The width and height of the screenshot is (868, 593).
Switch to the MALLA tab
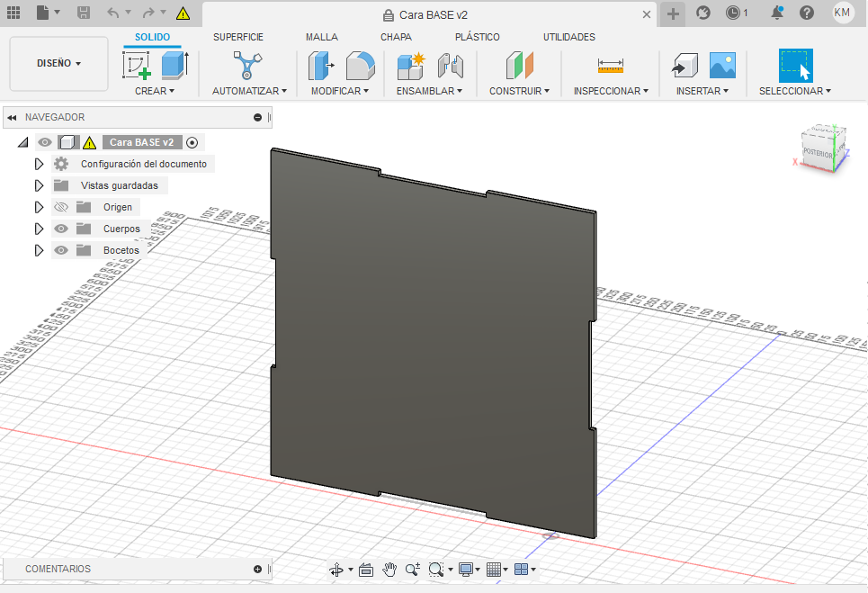tap(322, 37)
